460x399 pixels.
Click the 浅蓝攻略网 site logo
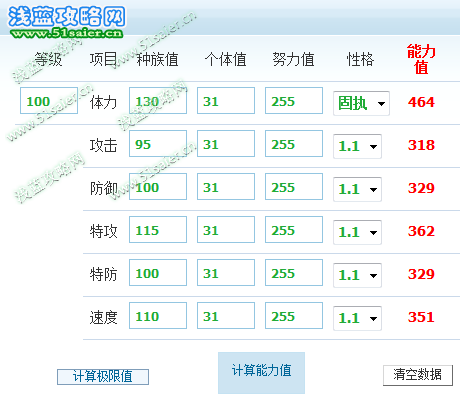click(67, 16)
